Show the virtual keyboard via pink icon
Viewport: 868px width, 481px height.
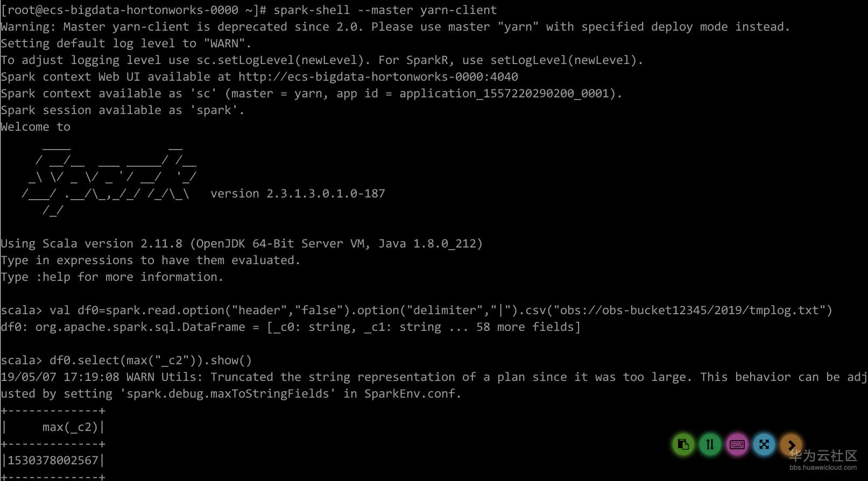point(737,444)
